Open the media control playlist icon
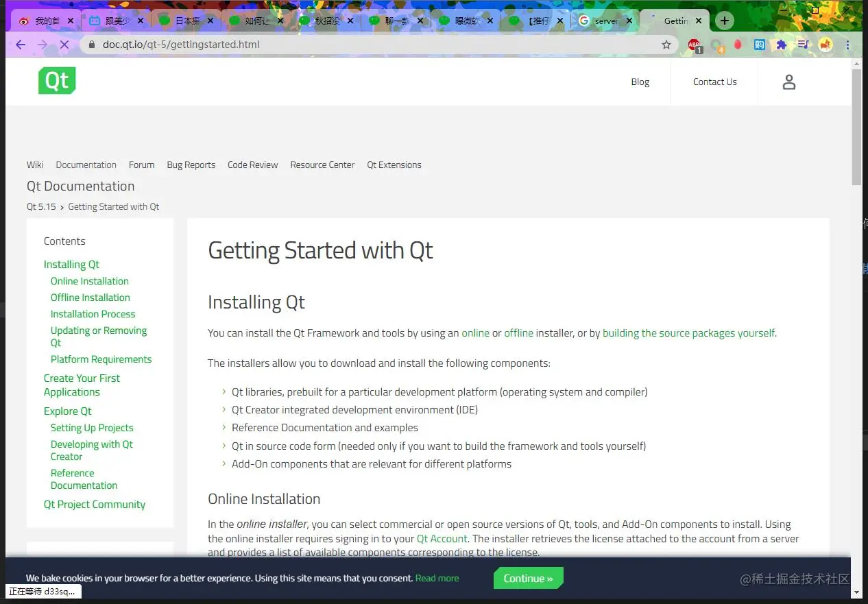 pos(803,45)
